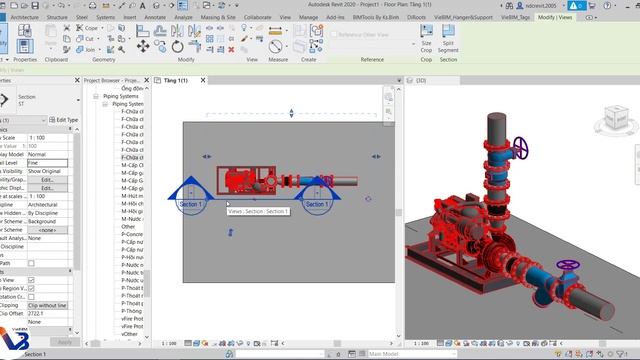Toggle the Crop Region Visible checkbox
This screenshot has height=360, width=640.
point(31,289)
